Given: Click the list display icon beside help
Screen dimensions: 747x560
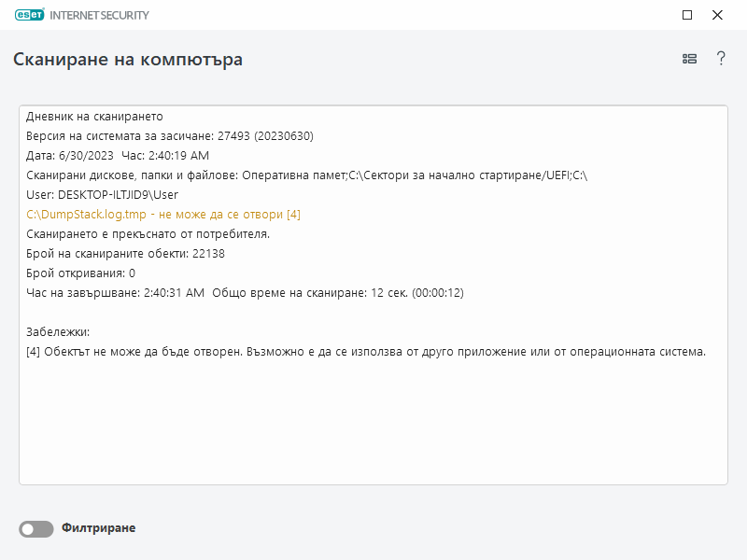Looking at the screenshot, I should [689, 58].
